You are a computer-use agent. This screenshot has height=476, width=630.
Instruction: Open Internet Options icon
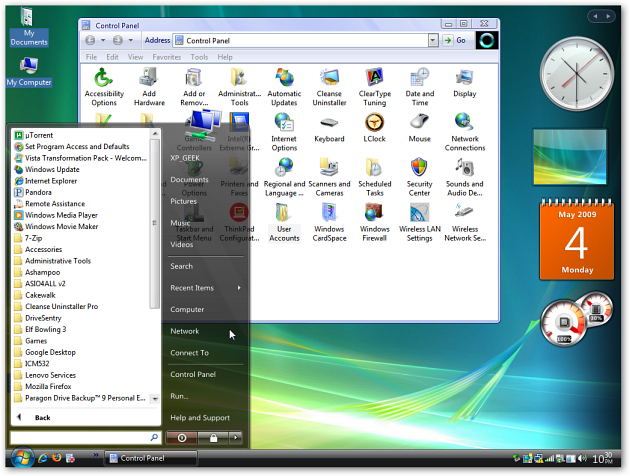pyautogui.click(x=284, y=132)
